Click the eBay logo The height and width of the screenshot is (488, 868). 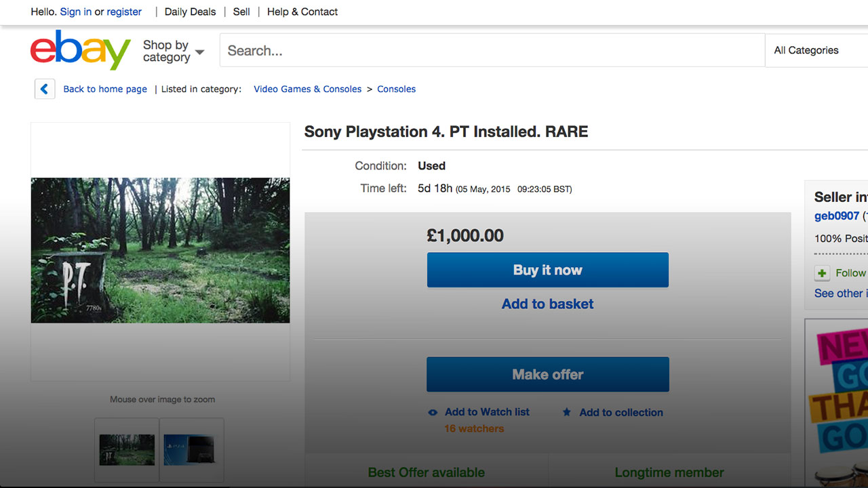pyautogui.click(x=80, y=49)
